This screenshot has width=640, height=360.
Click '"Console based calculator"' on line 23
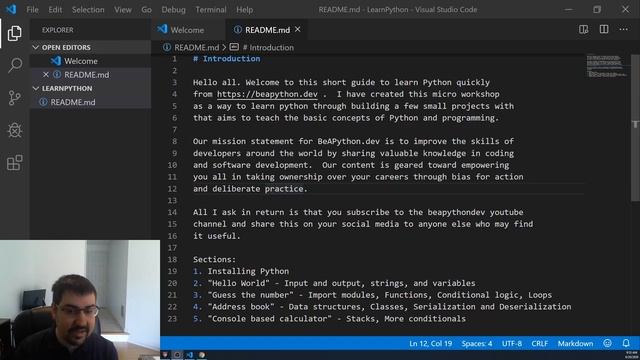(x=269, y=318)
